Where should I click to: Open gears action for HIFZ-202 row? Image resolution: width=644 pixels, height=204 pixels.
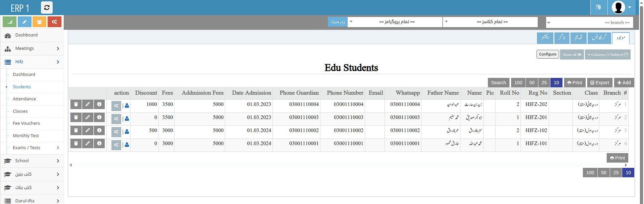[116, 106]
